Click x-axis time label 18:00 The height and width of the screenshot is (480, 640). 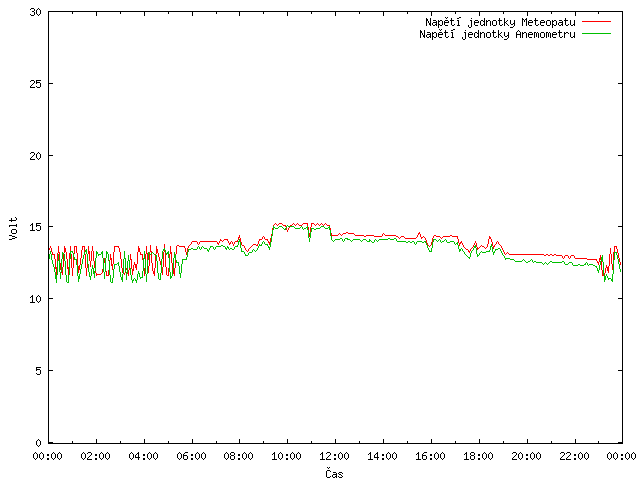[478, 456]
